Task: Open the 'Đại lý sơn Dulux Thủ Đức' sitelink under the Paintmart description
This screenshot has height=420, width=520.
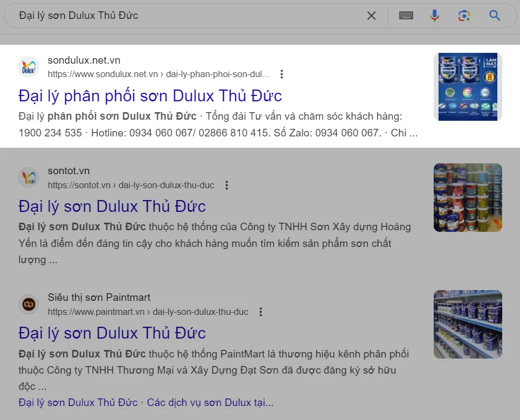Action: coord(78,402)
